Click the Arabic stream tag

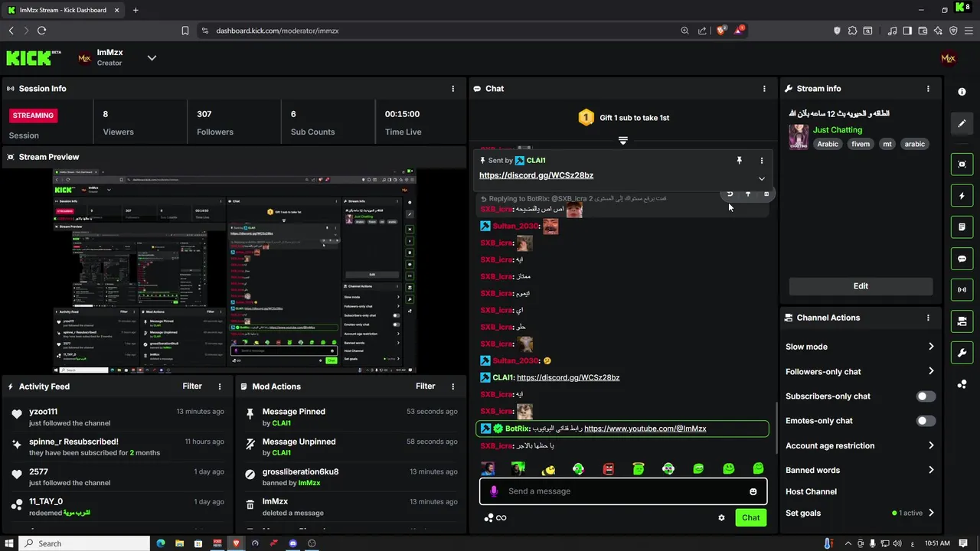[828, 144]
